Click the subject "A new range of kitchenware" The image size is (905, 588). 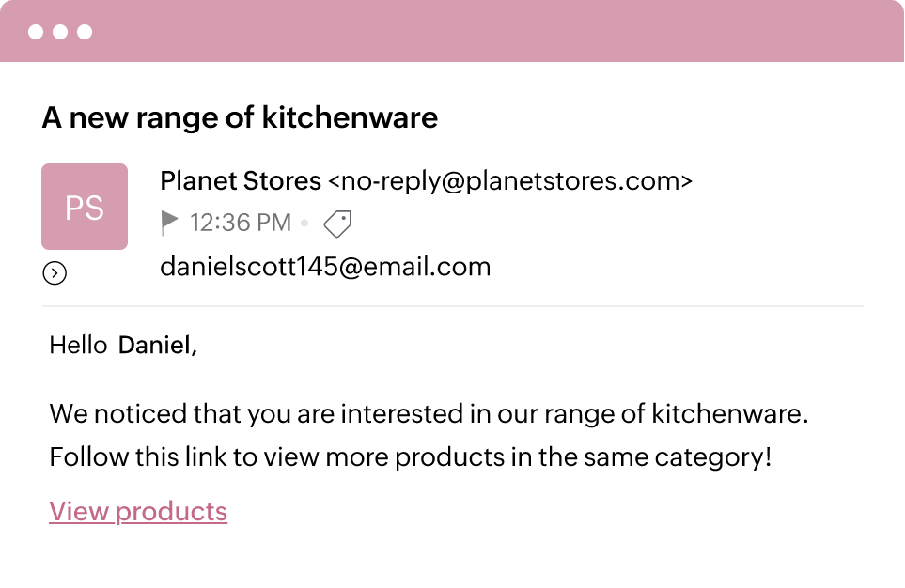point(240,118)
